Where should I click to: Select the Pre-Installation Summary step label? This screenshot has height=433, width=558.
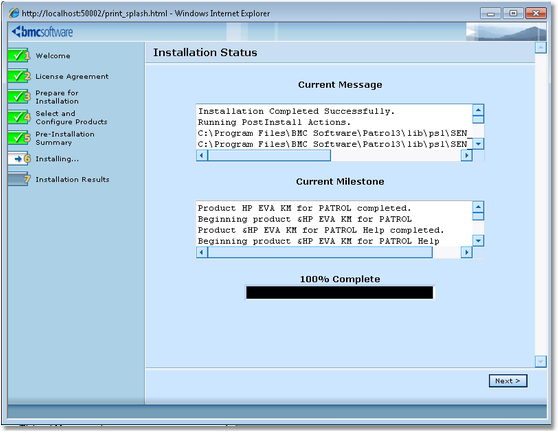[65, 138]
